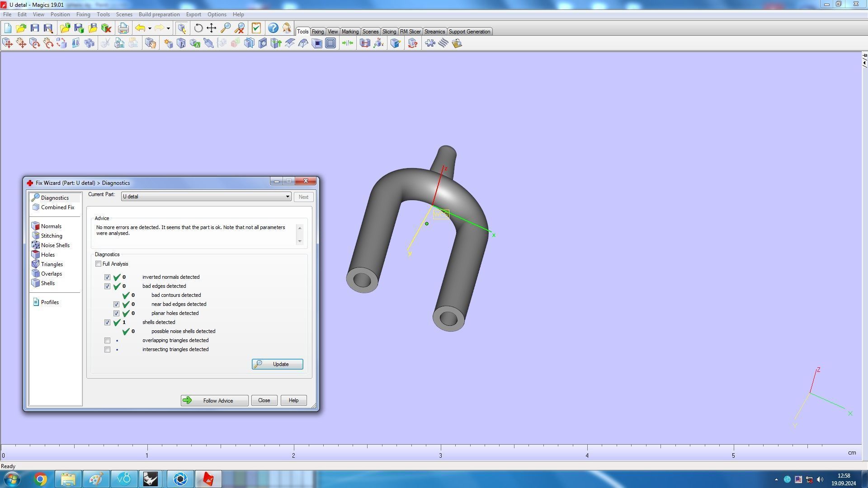Open the Build preparation menu

pyautogui.click(x=159, y=14)
